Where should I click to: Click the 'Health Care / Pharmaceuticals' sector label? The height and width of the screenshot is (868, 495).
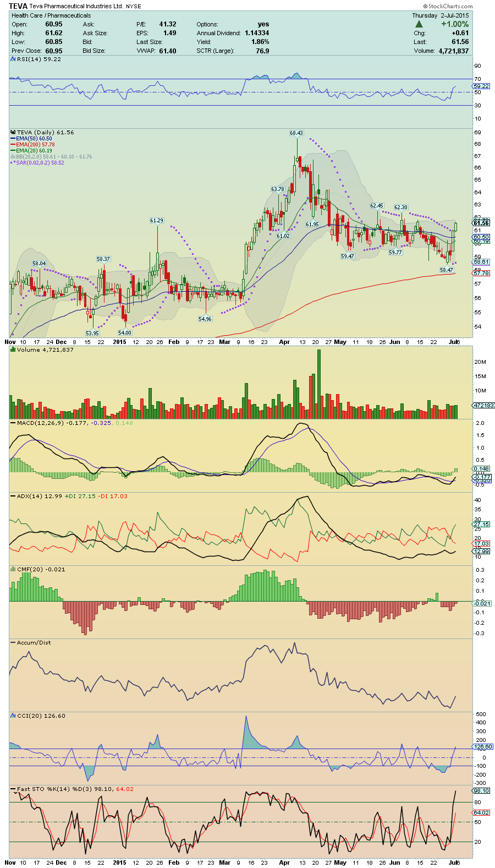(x=51, y=15)
